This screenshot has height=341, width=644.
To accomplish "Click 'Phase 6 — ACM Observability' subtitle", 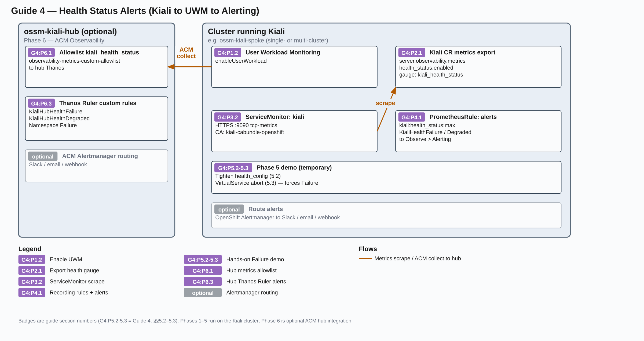I will tap(64, 41).
